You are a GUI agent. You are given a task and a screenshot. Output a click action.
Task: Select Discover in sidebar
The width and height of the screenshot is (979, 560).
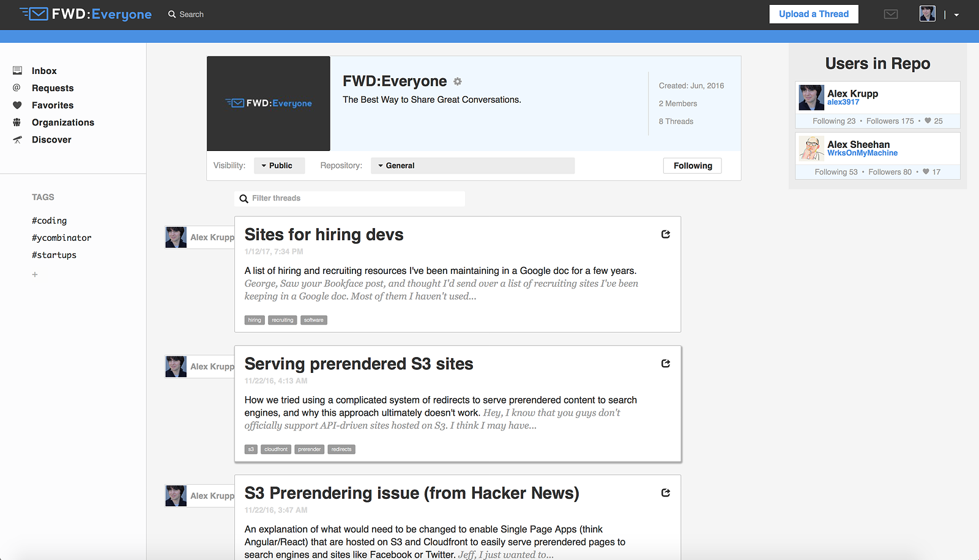click(x=51, y=139)
